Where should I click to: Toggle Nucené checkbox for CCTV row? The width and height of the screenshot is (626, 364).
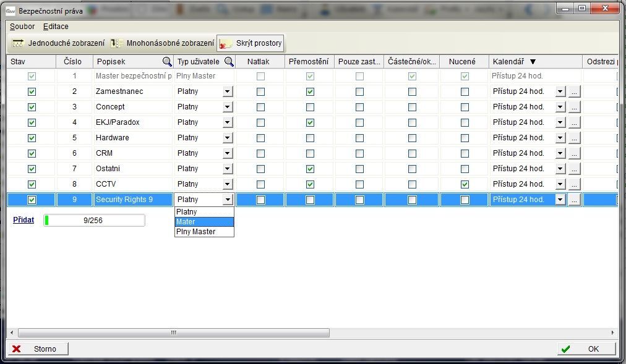tap(465, 184)
